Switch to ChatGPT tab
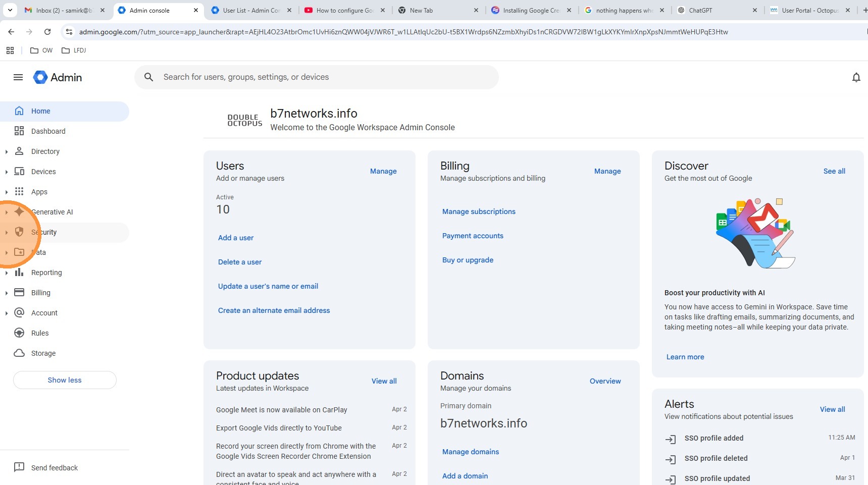The height and width of the screenshot is (485, 868). 717,10
